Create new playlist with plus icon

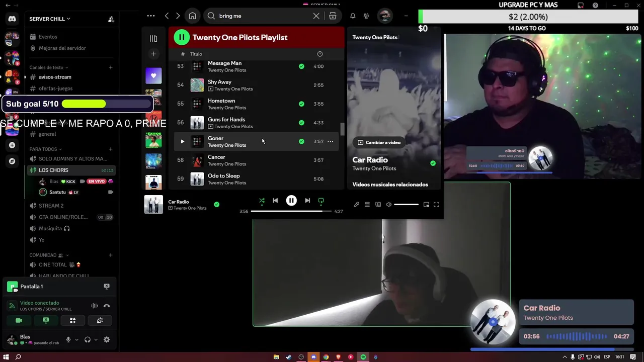click(x=153, y=54)
